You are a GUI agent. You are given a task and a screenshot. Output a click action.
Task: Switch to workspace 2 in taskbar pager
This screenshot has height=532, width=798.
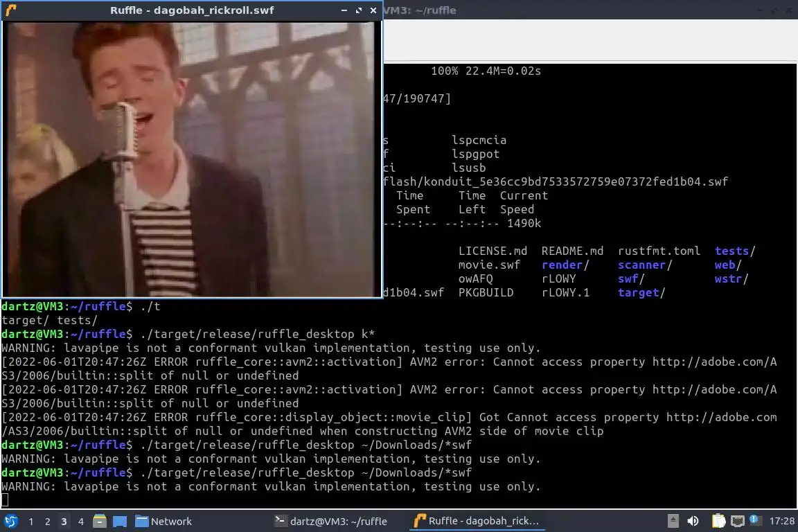47,522
